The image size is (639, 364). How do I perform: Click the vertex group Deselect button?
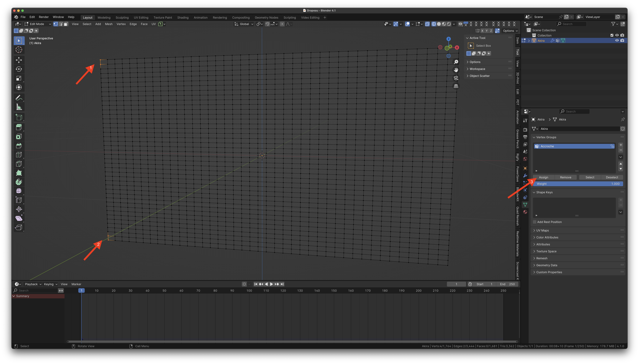pos(612,177)
